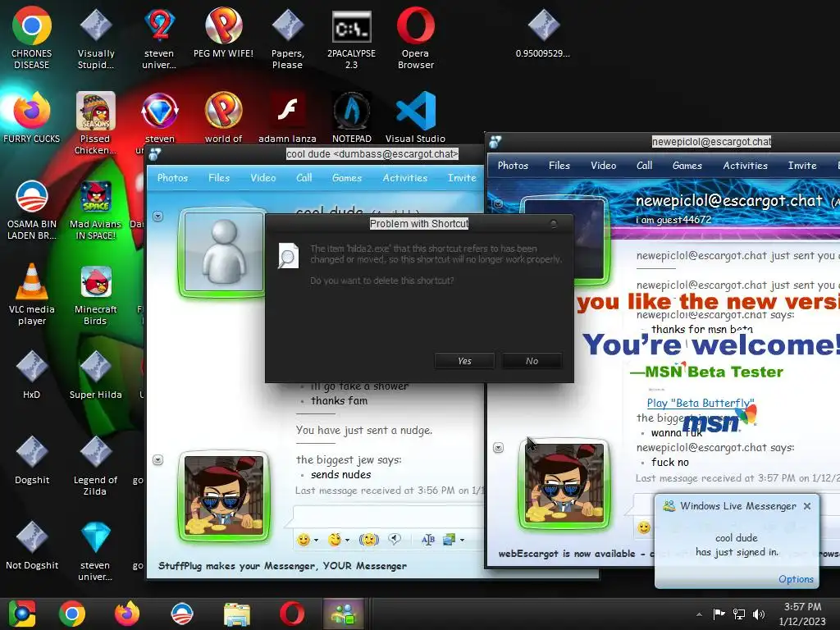Image resolution: width=840 pixels, height=630 pixels.
Task: Click the network tray icon
Action: [739, 614]
